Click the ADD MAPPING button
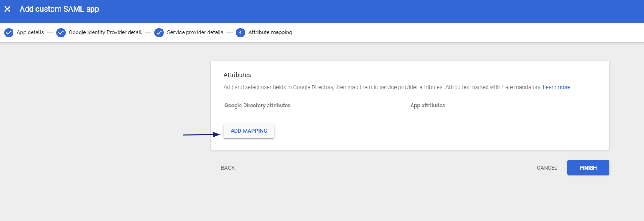Screen dimensions: 644x221 (249, 131)
